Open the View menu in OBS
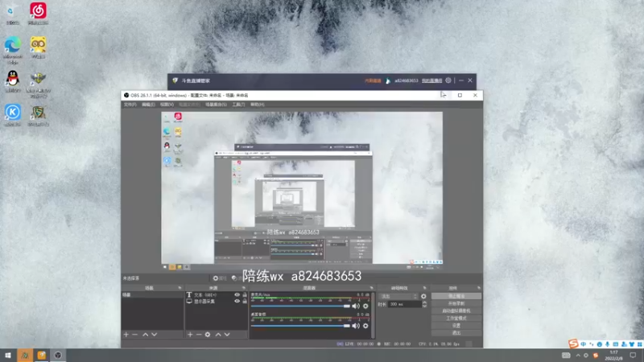The image size is (644, 362). point(167,105)
